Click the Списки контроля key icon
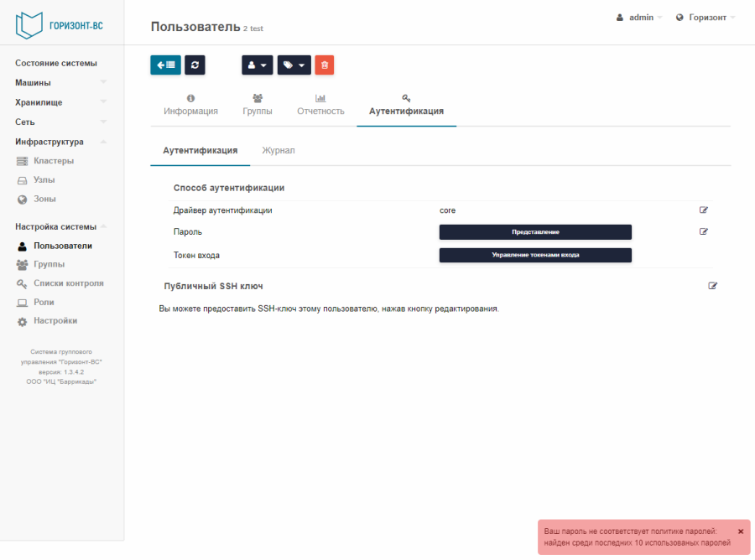 coord(22,284)
